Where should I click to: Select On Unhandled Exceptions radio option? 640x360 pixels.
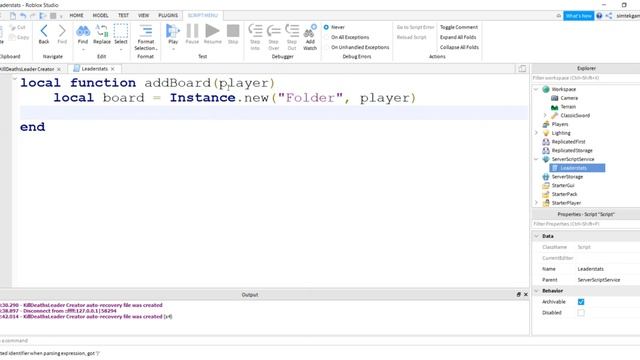pyautogui.click(x=326, y=47)
